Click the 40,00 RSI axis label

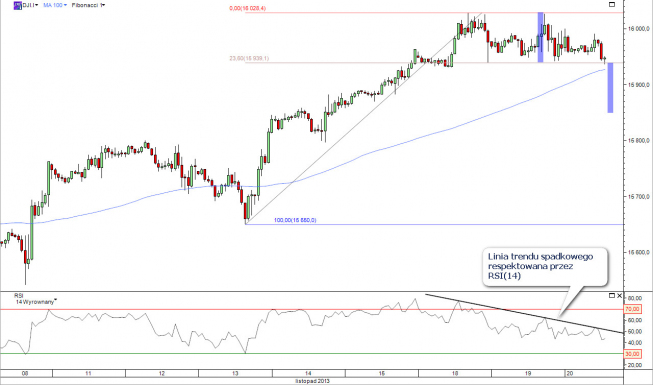[x=634, y=342]
